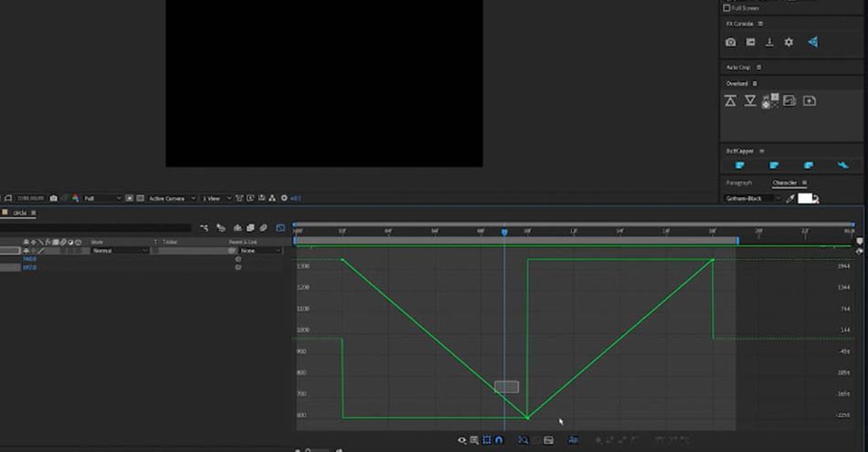Open the Full resolution dropdown
Image resolution: width=868 pixels, height=452 pixels.
pyautogui.click(x=103, y=198)
